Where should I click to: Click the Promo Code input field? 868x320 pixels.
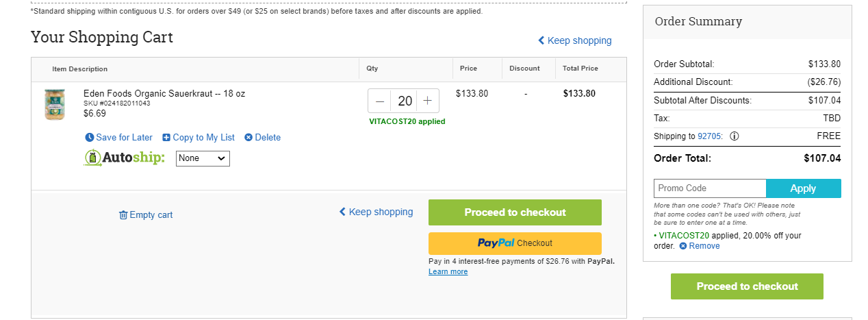(x=710, y=188)
